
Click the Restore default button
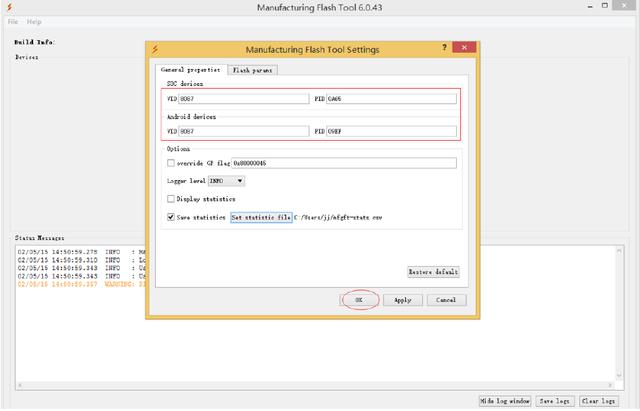433,272
